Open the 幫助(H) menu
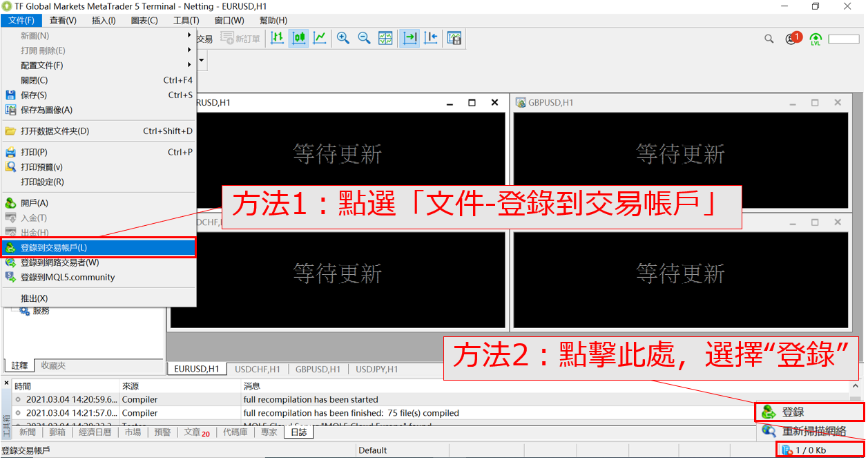The width and height of the screenshot is (868, 460). click(x=273, y=21)
